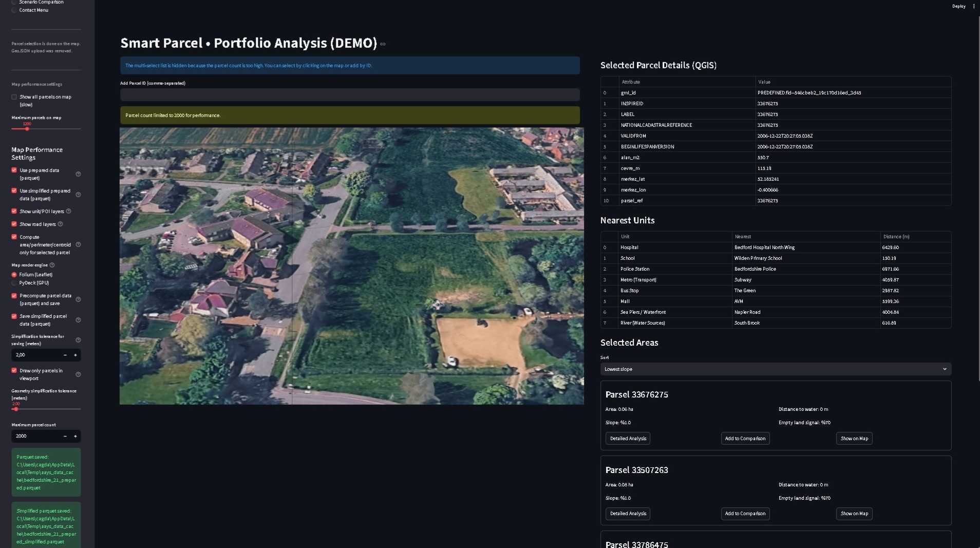
Task: Click the help icon beside "Precompute parcel data (parquet) and save"
Action: point(78,299)
